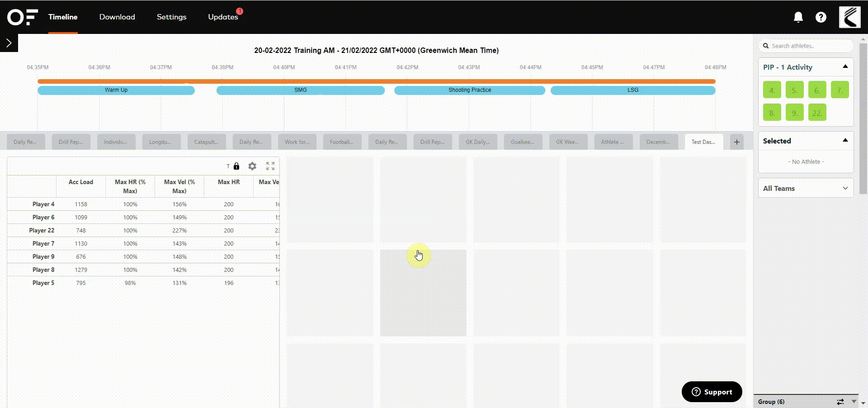Select athlete 22 in PIP activity panel
This screenshot has width=868, height=408.
(x=817, y=112)
